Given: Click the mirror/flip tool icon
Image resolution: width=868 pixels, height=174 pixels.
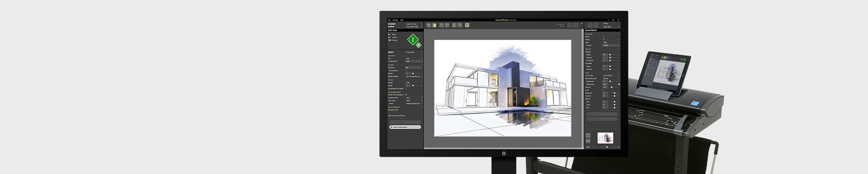Looking at the screenshot, I should (x=454, y=25).
